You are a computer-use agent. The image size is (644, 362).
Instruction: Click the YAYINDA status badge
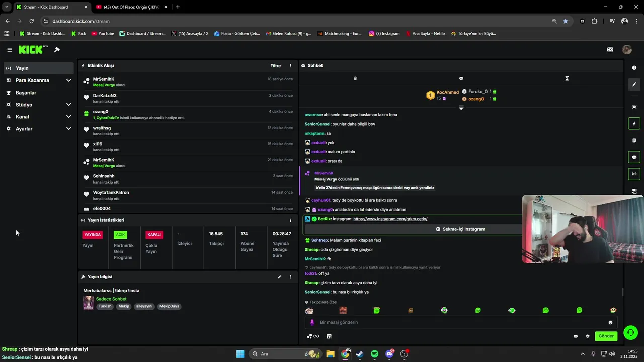tap(93, 235)
